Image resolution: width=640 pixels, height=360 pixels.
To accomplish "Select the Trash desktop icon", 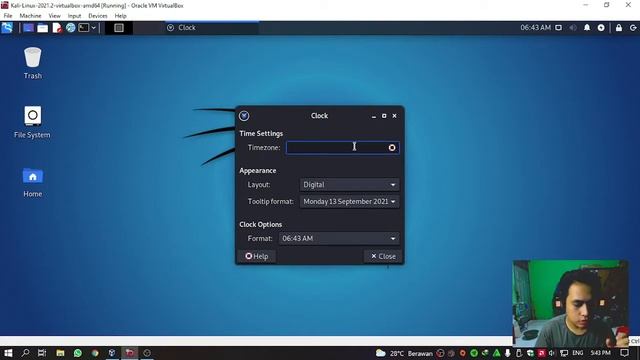I will pos(33,63).
